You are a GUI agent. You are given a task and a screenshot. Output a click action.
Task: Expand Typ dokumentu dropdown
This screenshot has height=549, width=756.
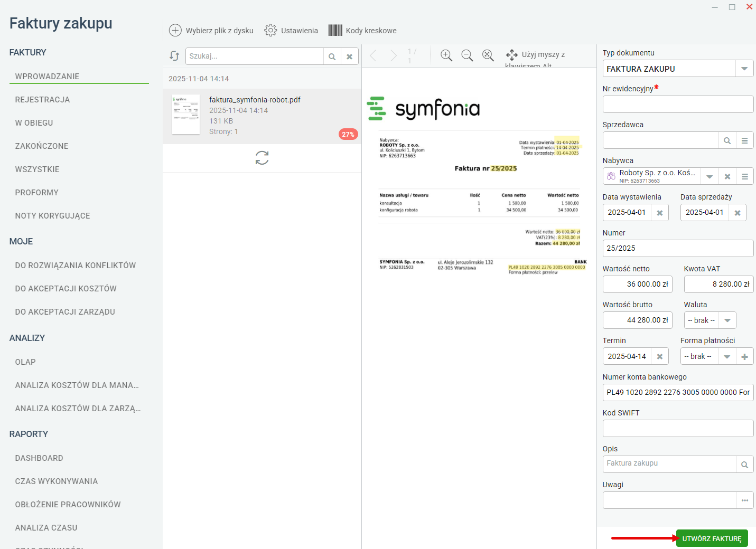(x=744, y=69)
